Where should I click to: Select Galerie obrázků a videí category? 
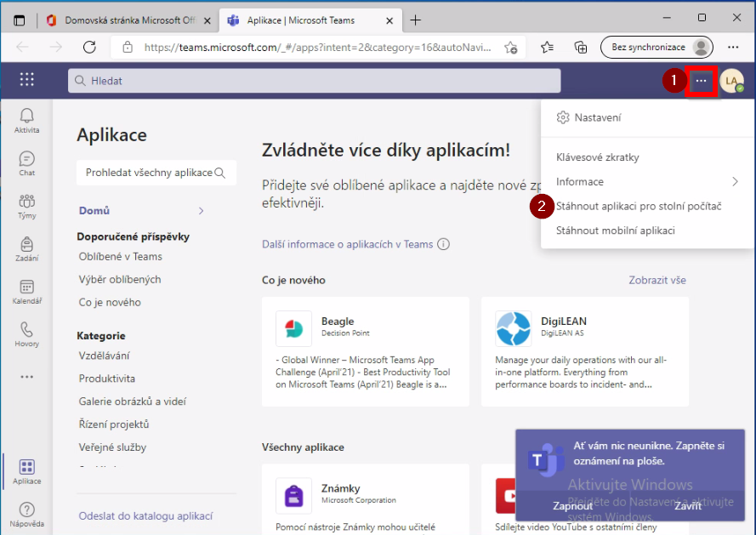(132, 401)
